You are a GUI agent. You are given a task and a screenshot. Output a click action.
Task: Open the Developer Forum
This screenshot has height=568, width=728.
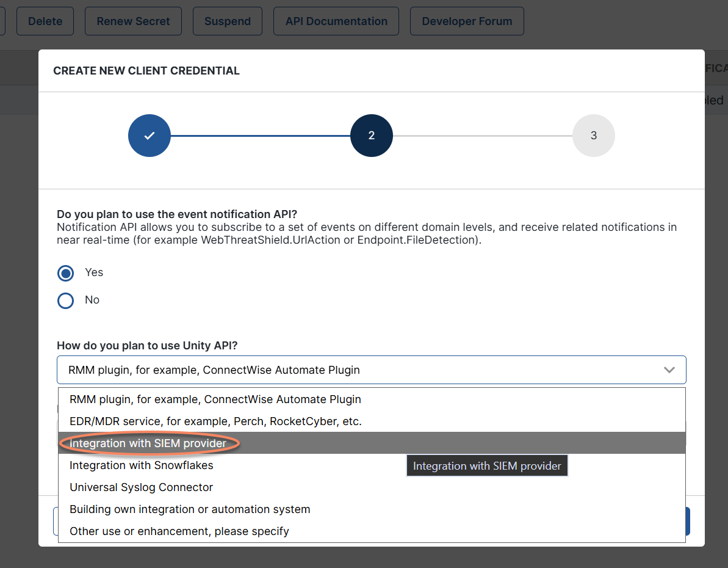(x=467, y=21)
